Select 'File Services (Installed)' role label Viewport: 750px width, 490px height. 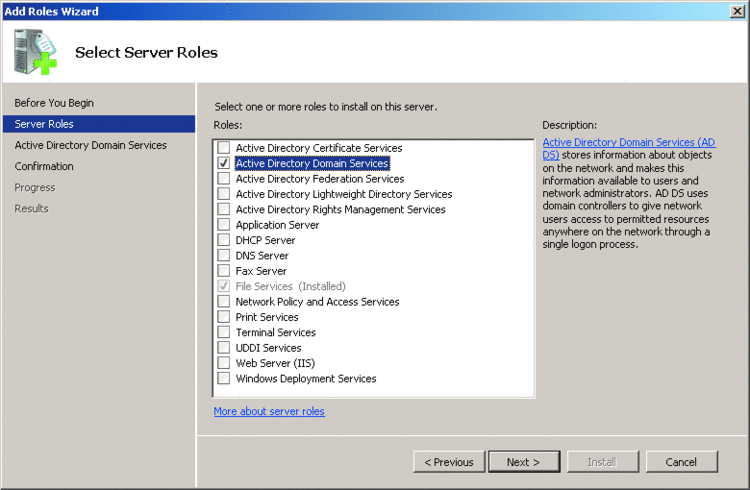[290, 286]
